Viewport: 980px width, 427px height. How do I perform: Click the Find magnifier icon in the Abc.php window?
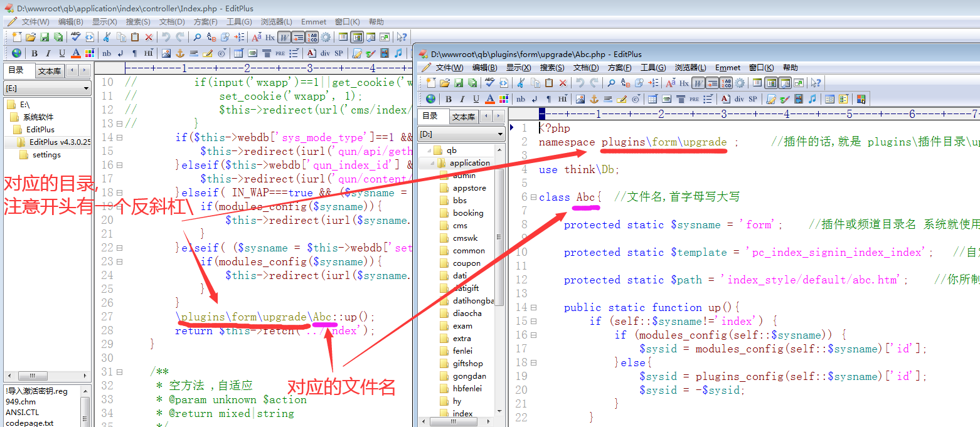point(611,83)
